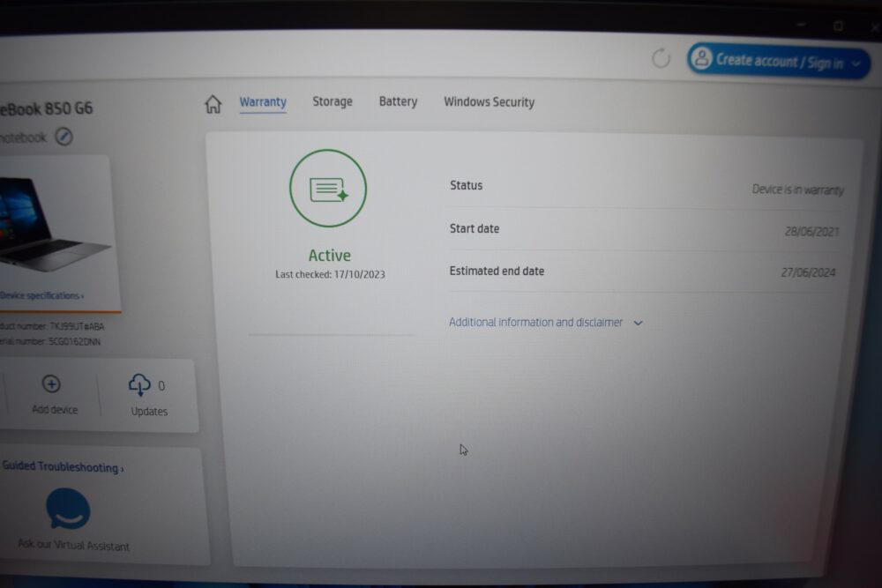Click the EliteBook 850 G6 device name

[x=46, y=108]
